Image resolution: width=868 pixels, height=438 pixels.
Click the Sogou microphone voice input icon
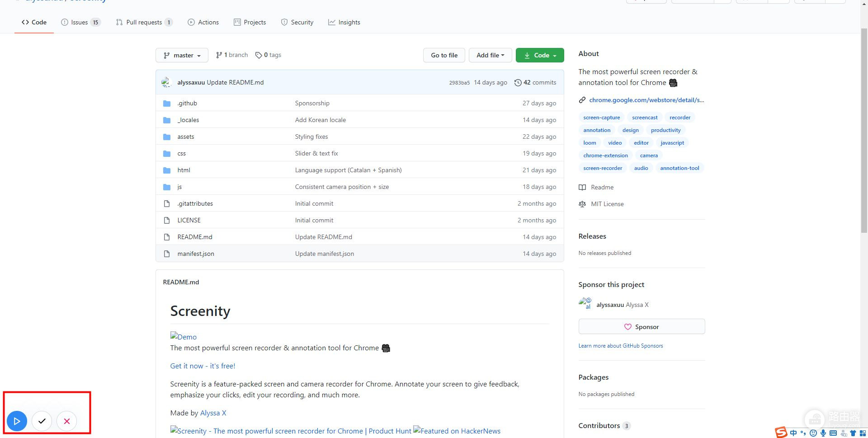[x=823, y=433]
